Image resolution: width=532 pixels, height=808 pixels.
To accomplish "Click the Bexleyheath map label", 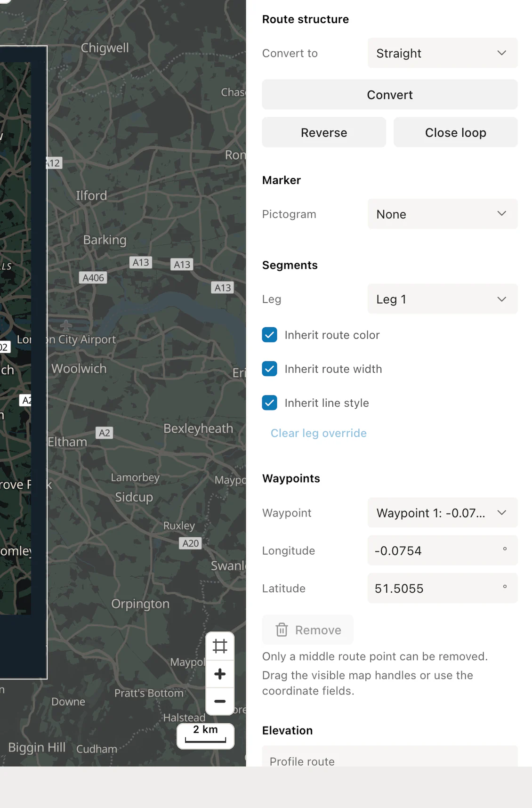I will [198, 428].
